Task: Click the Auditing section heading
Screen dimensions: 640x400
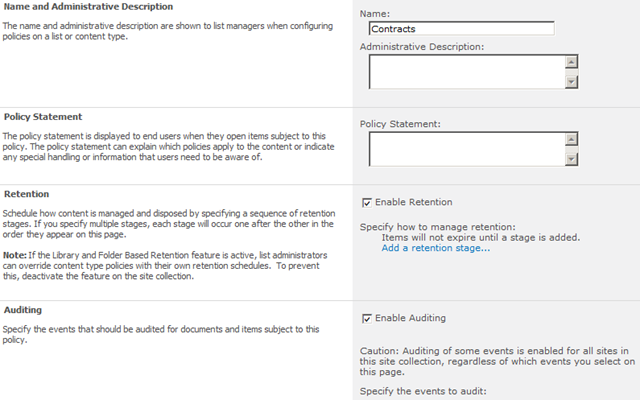Action: click(x=26, y=311)
